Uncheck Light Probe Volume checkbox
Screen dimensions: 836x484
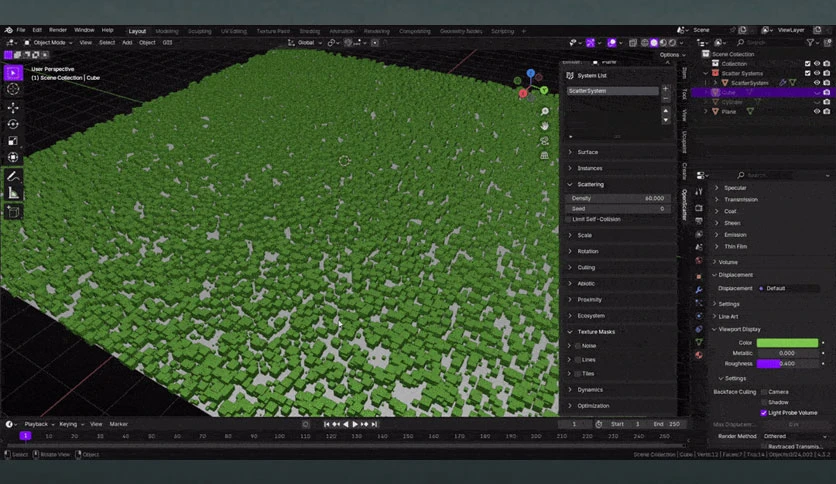764,413
